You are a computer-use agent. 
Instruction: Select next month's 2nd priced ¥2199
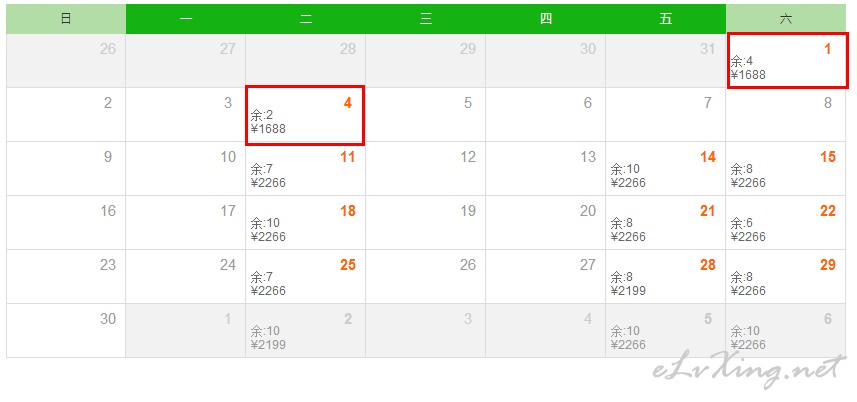(306, 331)
